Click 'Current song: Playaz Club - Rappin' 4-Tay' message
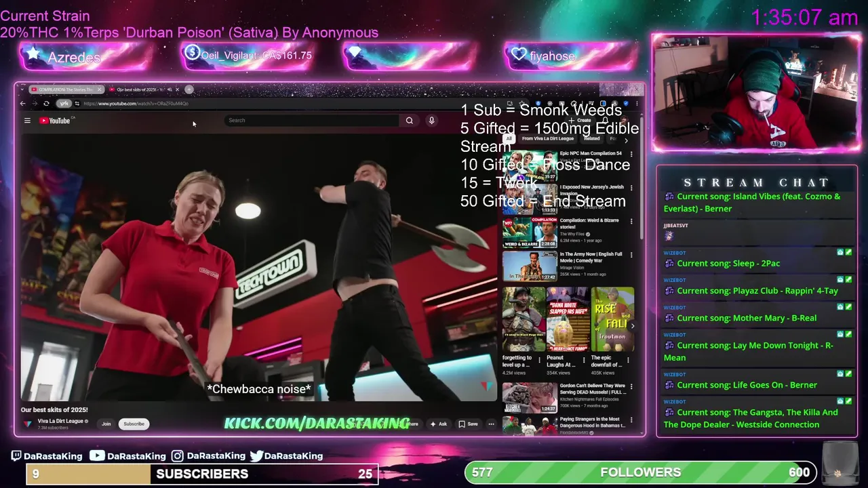Image resolution: width=868 pixels, height=488 pixels. 757,290
